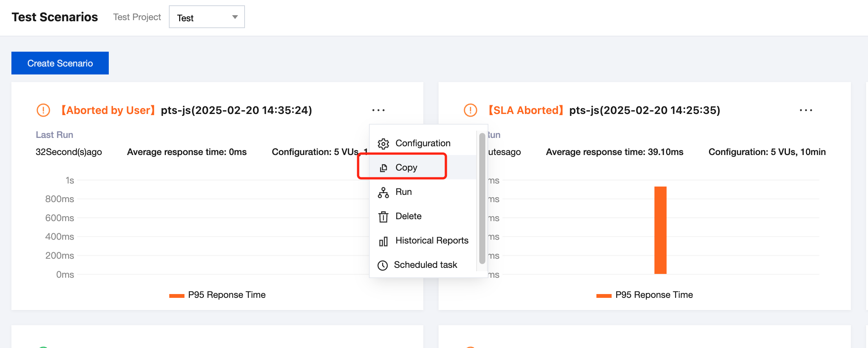Select Configuration from the context menu
Viewport: 868px width, 348px height.
tap(423, 143)
